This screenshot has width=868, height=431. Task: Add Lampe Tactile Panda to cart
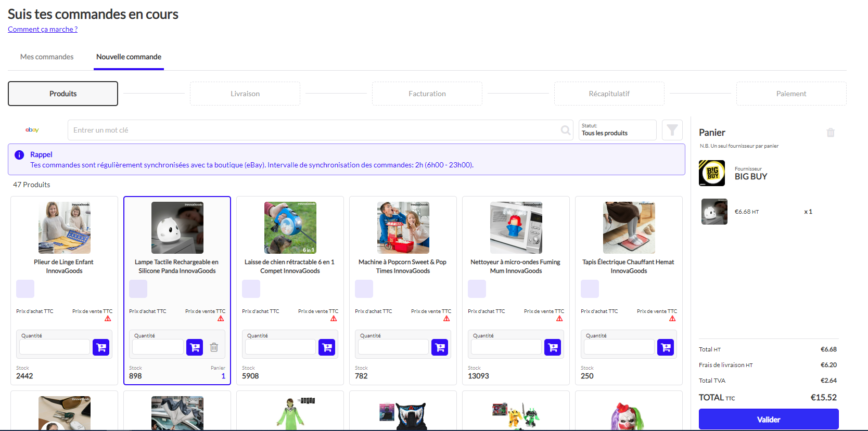(195, 347)
